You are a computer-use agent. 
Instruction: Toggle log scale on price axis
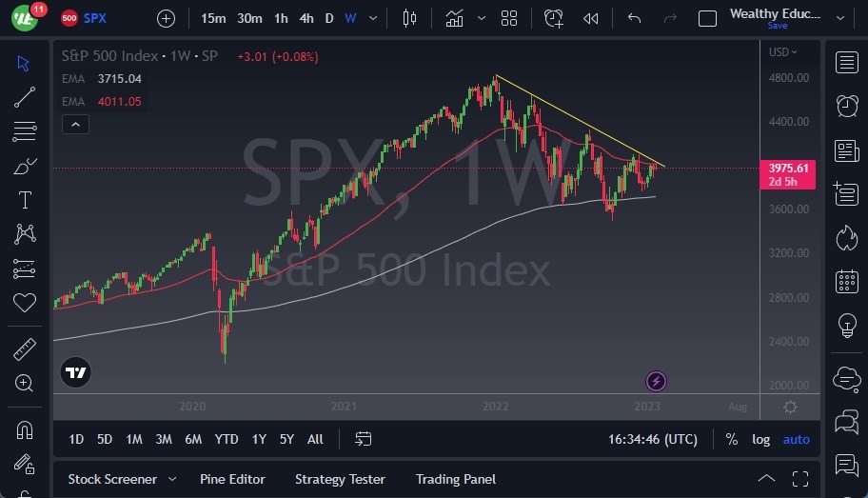760,439
